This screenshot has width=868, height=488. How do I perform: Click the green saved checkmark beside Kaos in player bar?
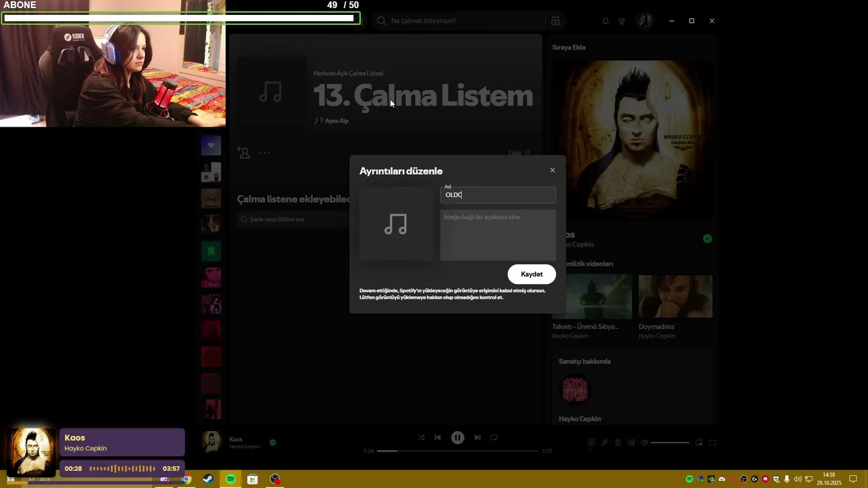click(x=273, y=443)
